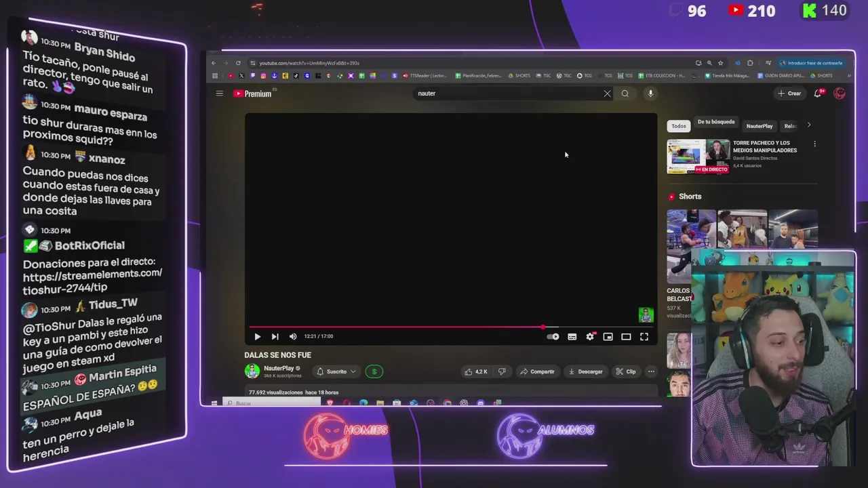Screen dimensions: 868x488
Task: Open the Planificación_Febrer bookmark
Action: click(479, 76)
